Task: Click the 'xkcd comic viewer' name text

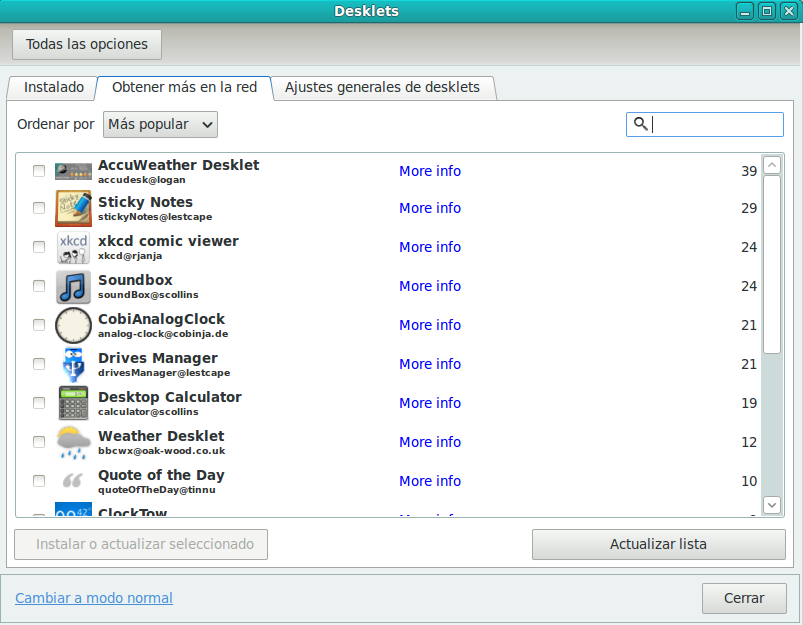Action: pos(168,241)
